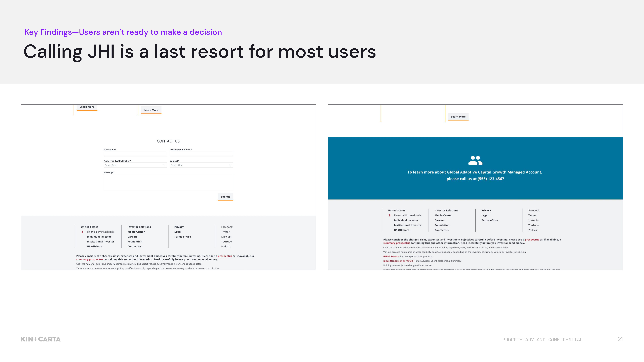Open YouTube in the contact-form mockup footer
Screen dimensions: 644x362
[x=226, y=242]
